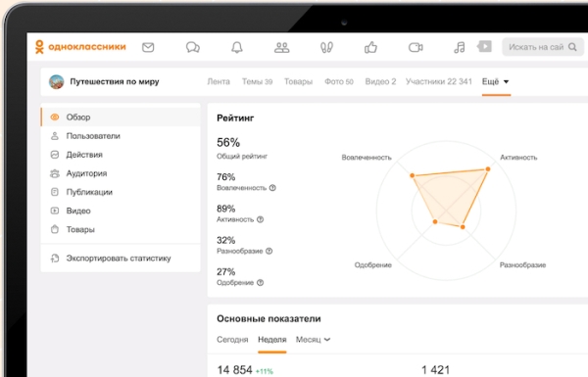The image size is (588, 377).
Task: Switch to the Участники 22 341 tab
Action: coord(439,81)
